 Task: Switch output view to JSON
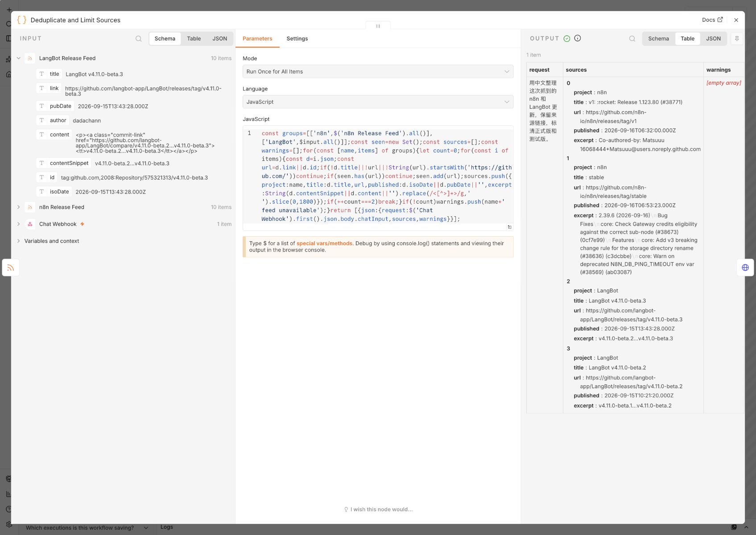coord(713,39)
